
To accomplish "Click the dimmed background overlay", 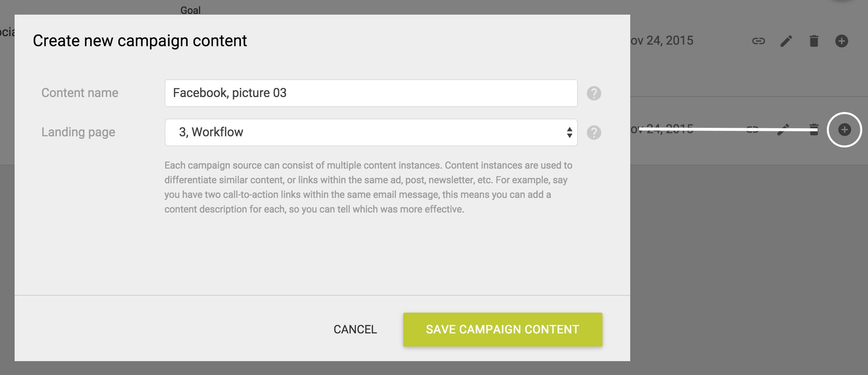I will [x=750, y=250].
